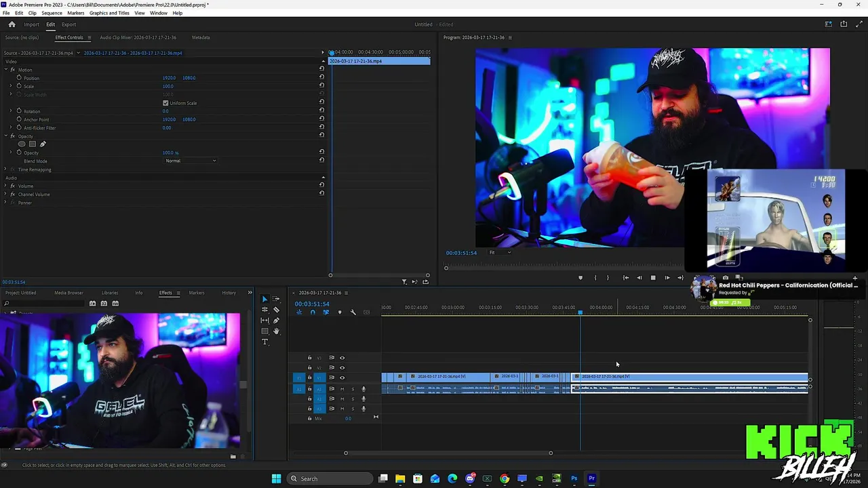Hide the V1 track output eye
Image resolution: width=868 pixels, height=488 pixels.
click(x=342, y=378)
